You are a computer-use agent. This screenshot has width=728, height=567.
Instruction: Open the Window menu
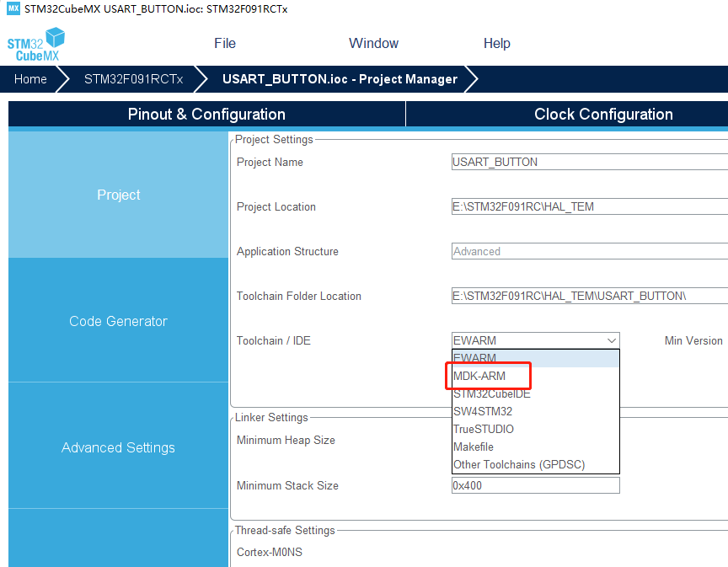(x=373, y=43)
